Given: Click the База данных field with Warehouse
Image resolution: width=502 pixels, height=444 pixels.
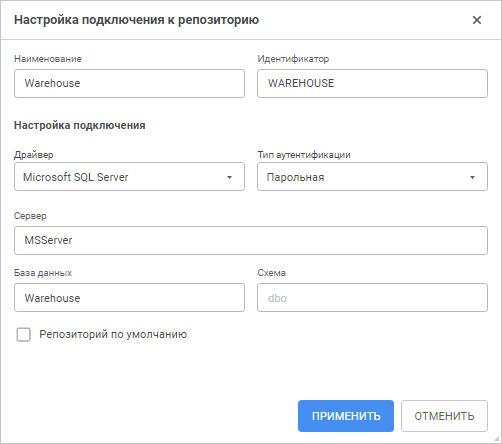Looking at the screenshot, I should point(129,298).
